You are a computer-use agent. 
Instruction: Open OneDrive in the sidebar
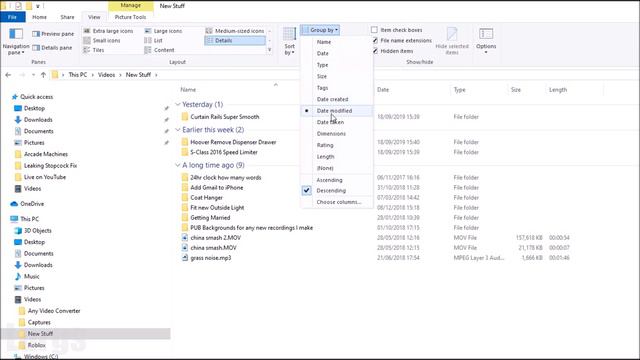(x=27, y=204)
